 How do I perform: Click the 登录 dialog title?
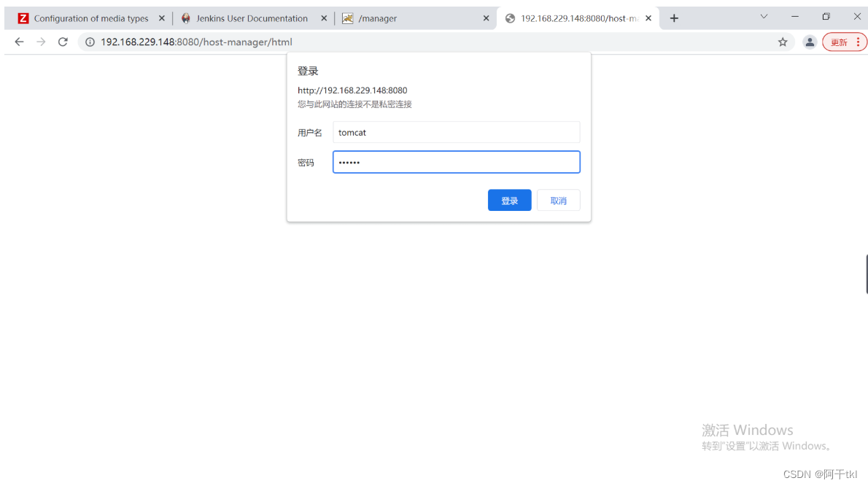[308, 71]
